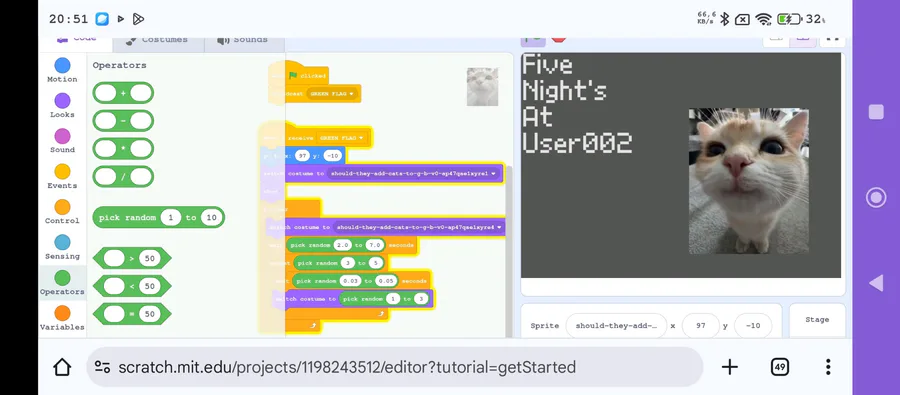900x395 pixels.
Task: Choose the Control blocks category
Action: (62, 212)
